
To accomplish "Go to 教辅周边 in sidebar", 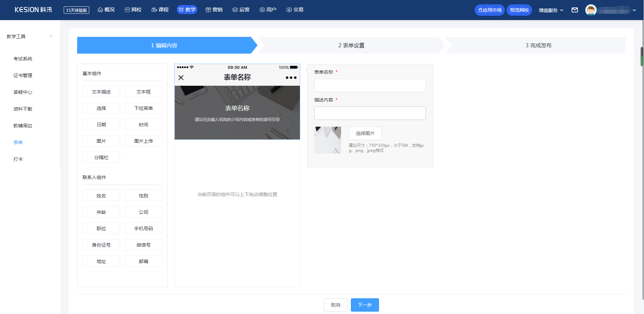I will [23, 126].
